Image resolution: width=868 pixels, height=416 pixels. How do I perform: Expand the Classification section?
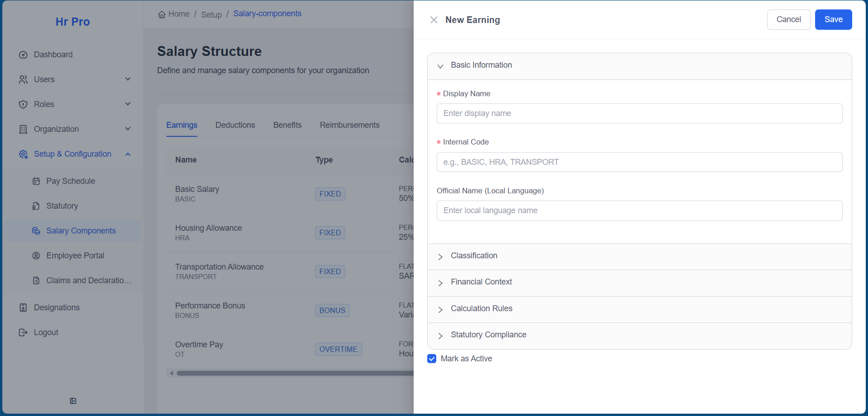pyautogui.click(x=474, y=256)
